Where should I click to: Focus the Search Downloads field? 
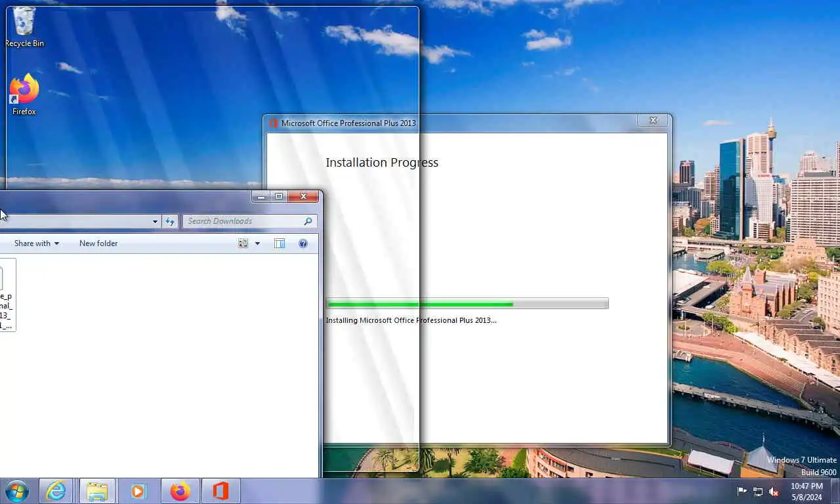(249, 221)
